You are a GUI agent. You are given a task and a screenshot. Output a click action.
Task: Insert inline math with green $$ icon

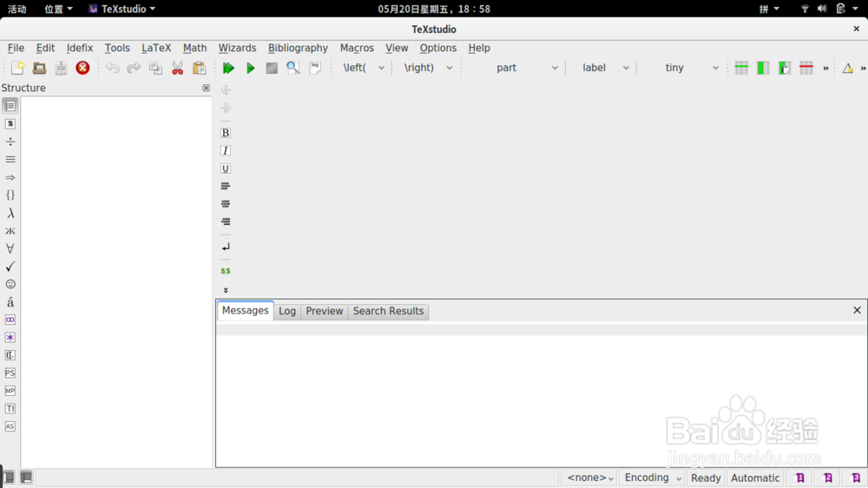[226, 271]
